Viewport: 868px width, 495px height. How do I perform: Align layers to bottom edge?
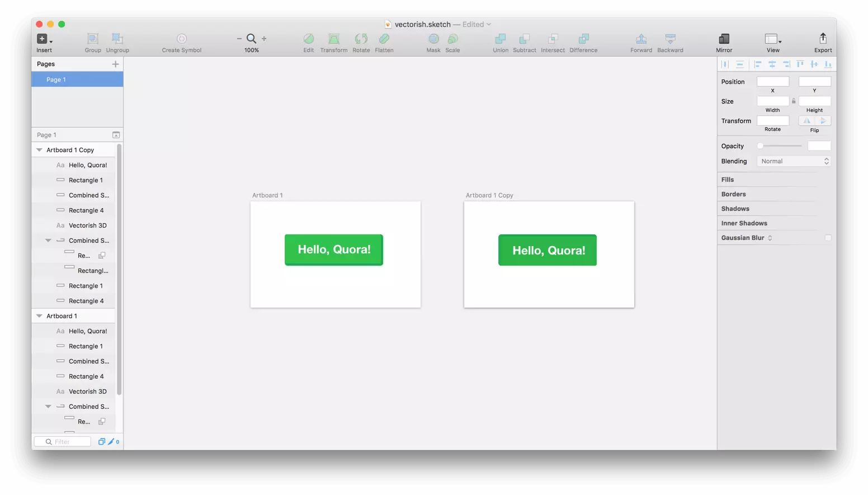coord(828,64)
